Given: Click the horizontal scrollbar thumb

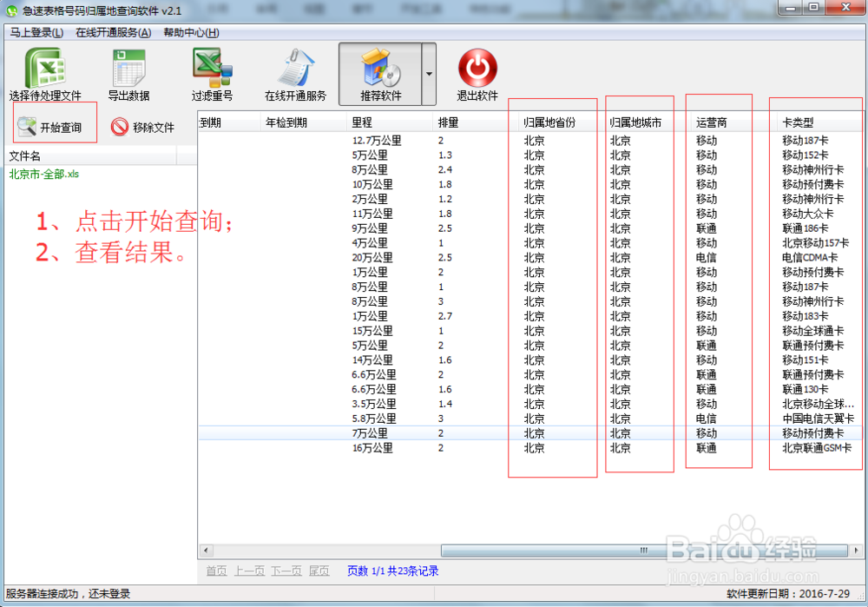Looking at the screenshot, I should [644, 551].
